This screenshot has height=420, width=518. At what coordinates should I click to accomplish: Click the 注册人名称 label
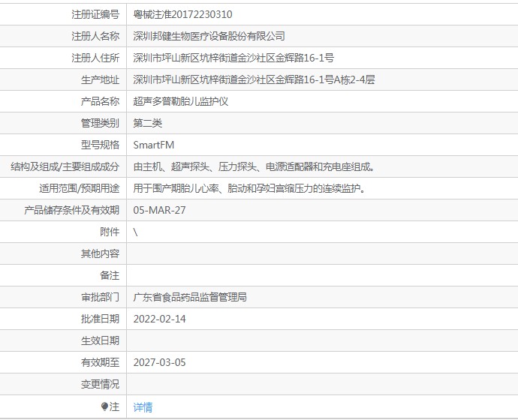[x=95, y=36]
